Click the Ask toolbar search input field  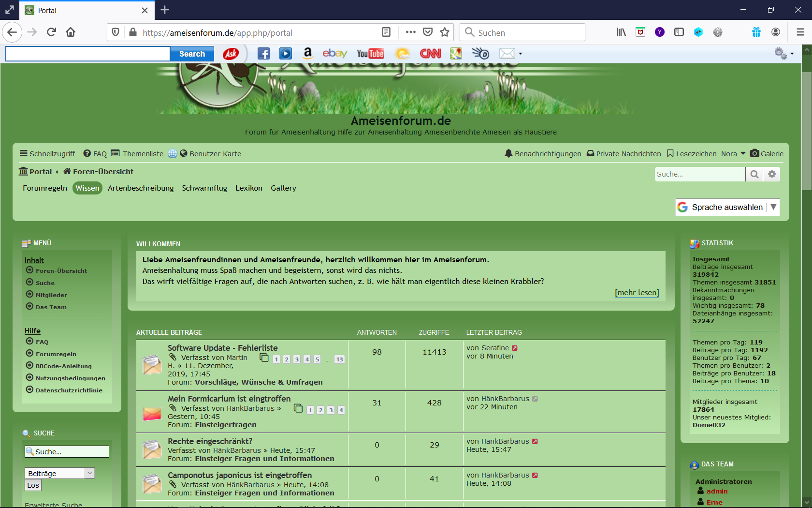[x=88, y=54]
